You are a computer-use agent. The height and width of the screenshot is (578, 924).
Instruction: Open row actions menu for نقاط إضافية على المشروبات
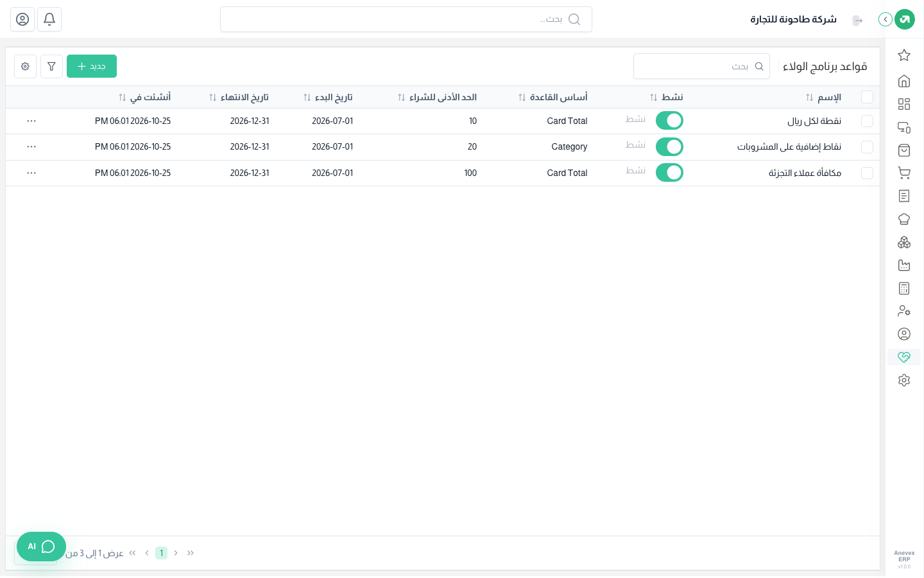31,146
